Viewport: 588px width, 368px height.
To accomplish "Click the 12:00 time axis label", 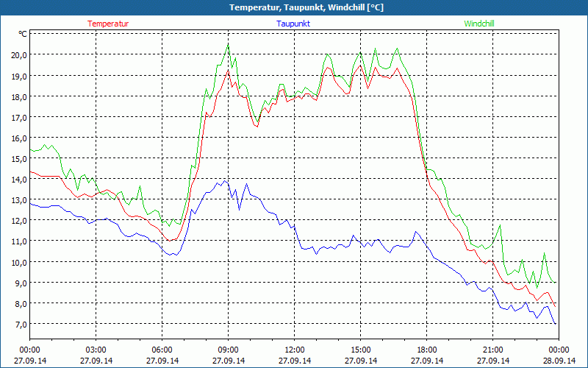I will [x=294, y=350].
